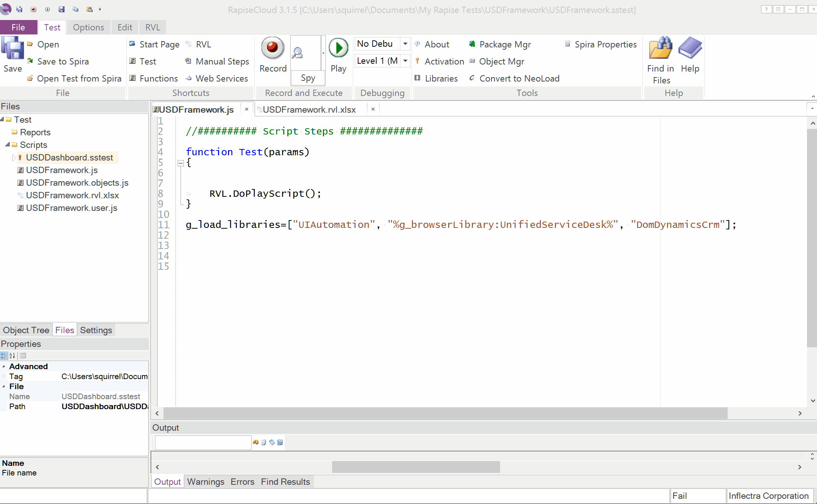Click the large Save floppy icon
Screen dimensions: 817x504
(x=13, y=48)
